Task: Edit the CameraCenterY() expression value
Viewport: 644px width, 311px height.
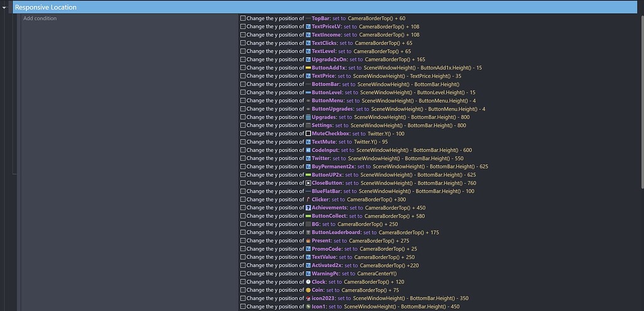Action: point(377,274)
